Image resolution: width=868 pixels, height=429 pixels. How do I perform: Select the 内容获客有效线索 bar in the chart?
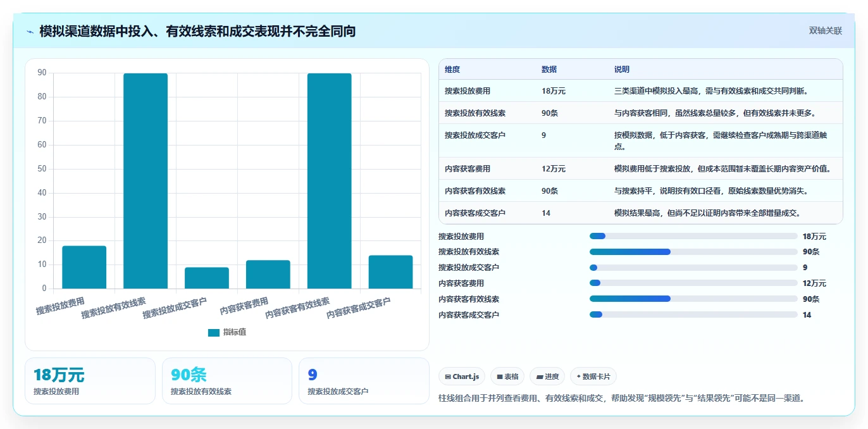pyautogui.click(x=330, y=181)
